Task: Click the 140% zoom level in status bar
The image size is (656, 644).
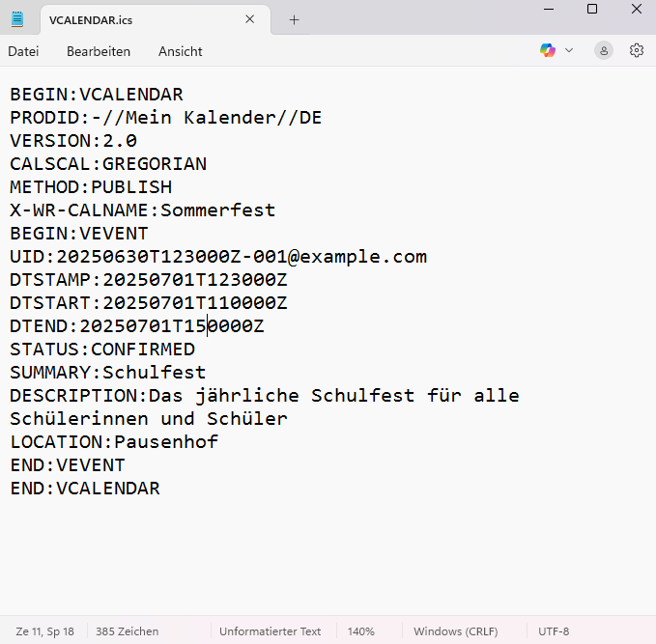Action: 361,631
